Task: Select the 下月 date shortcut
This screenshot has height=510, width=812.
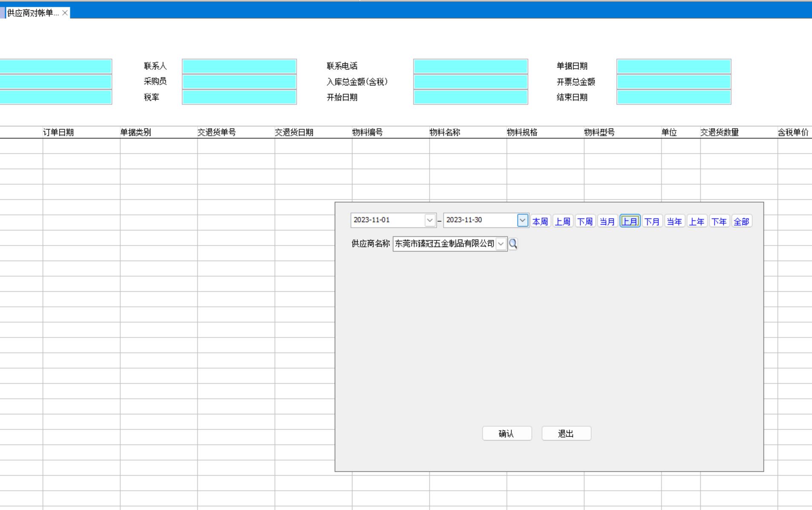Action: pyautogui.click(x=652, y=221)
